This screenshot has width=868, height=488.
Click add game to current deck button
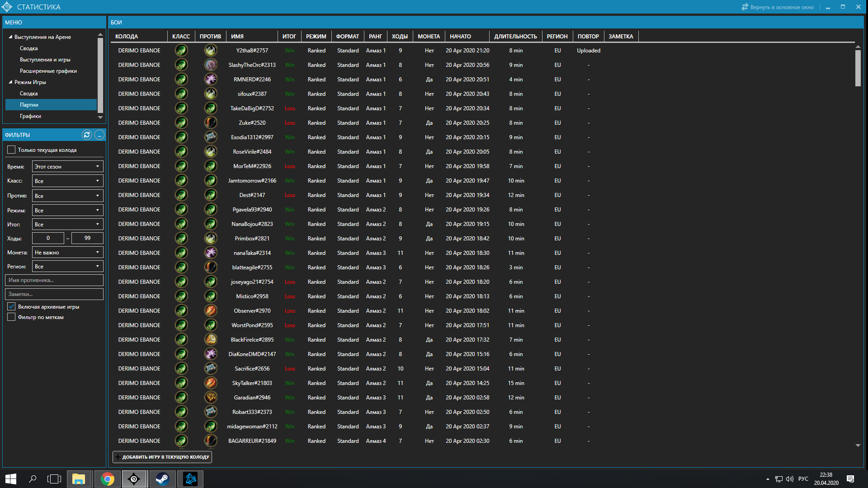pos(162,457)
